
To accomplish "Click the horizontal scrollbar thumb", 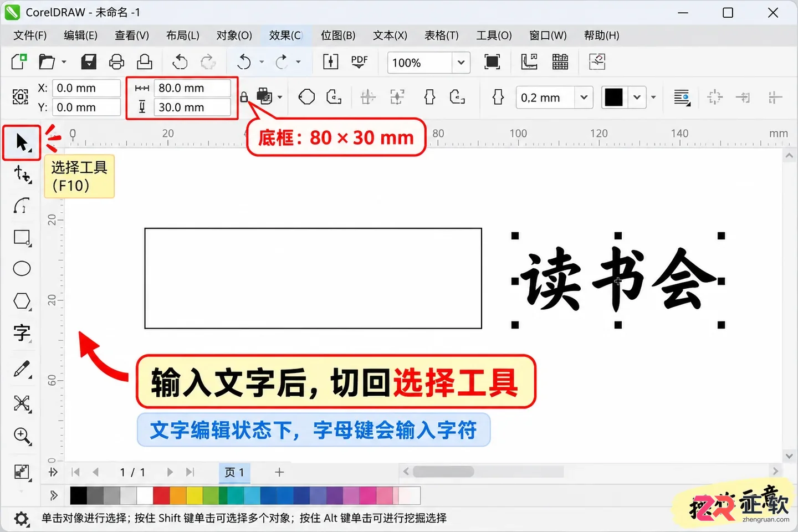I will [443, 472].
